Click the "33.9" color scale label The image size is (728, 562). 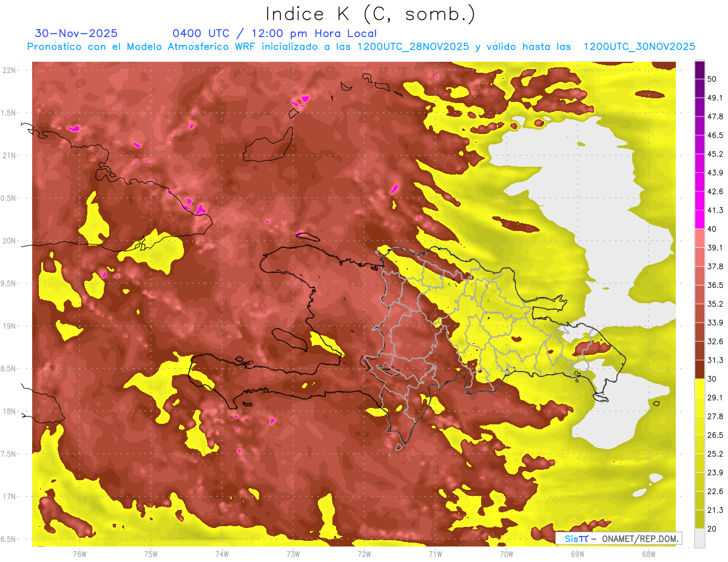tap(715, 323)
